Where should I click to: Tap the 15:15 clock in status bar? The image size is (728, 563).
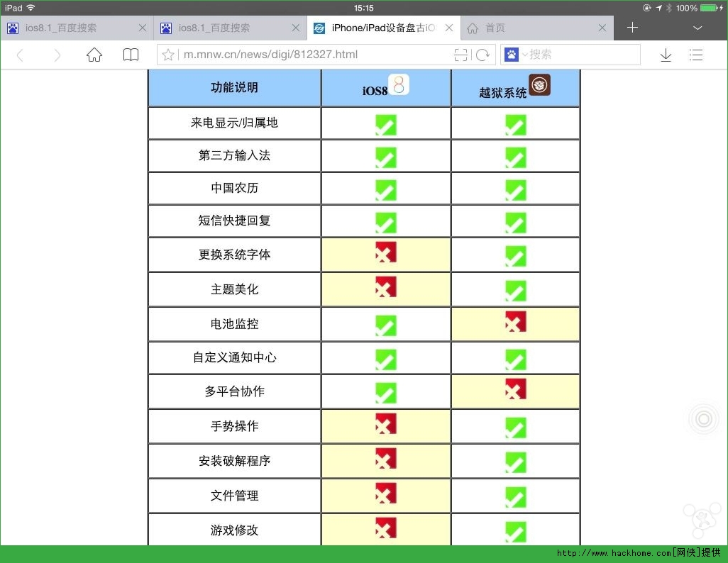click(x=363, y=8)
